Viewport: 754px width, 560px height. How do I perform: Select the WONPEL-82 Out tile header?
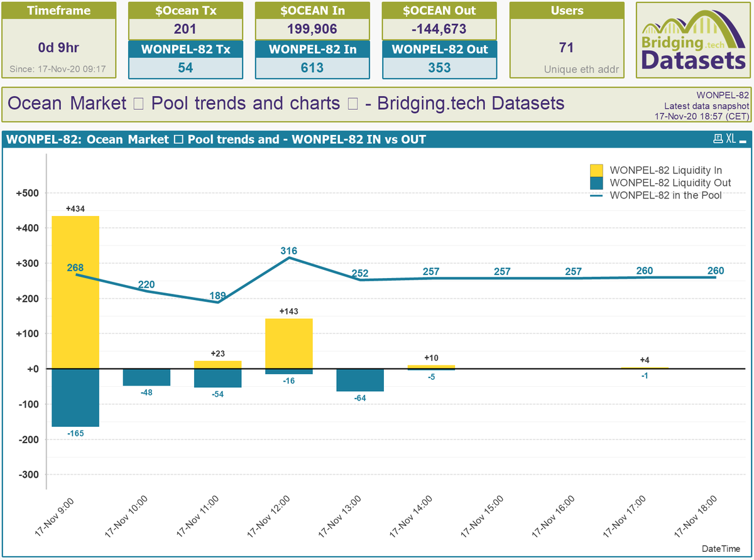pyautogui.click(x=439, y=50)
